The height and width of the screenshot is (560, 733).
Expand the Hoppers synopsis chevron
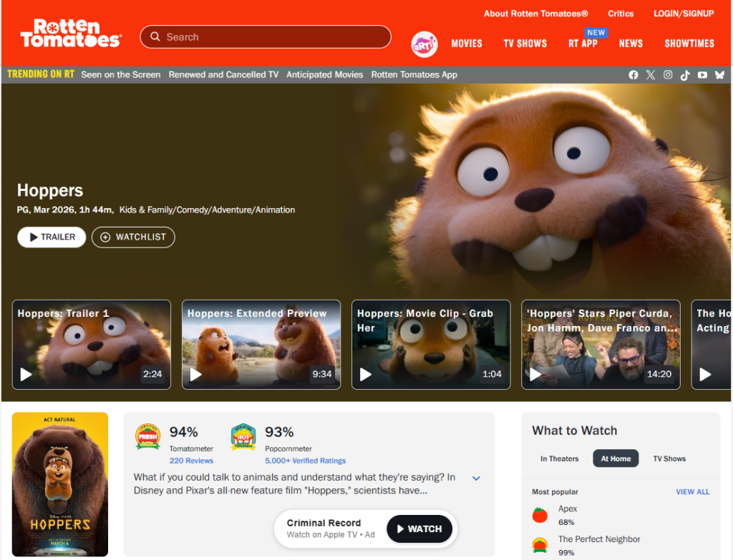tap(476, 478)
